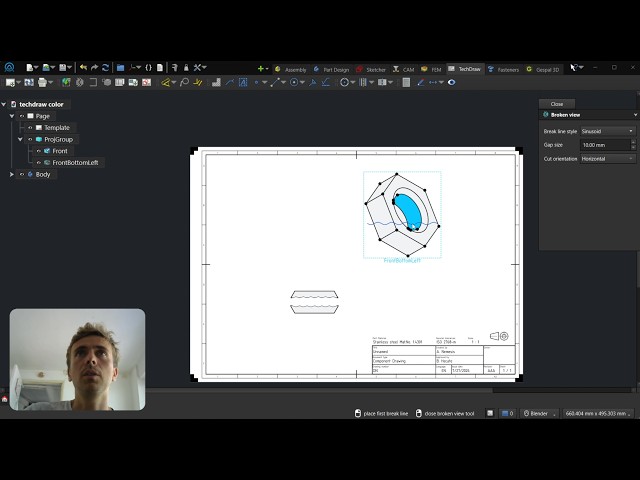Select the TechDraw workbench tab
Viewport: 640px width, 480px height.
[464, 69]
